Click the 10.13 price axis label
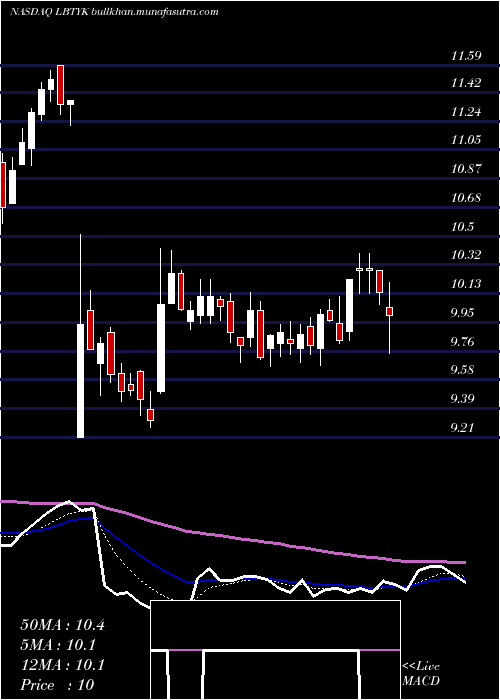500x700 pixels. click(466, 283)
